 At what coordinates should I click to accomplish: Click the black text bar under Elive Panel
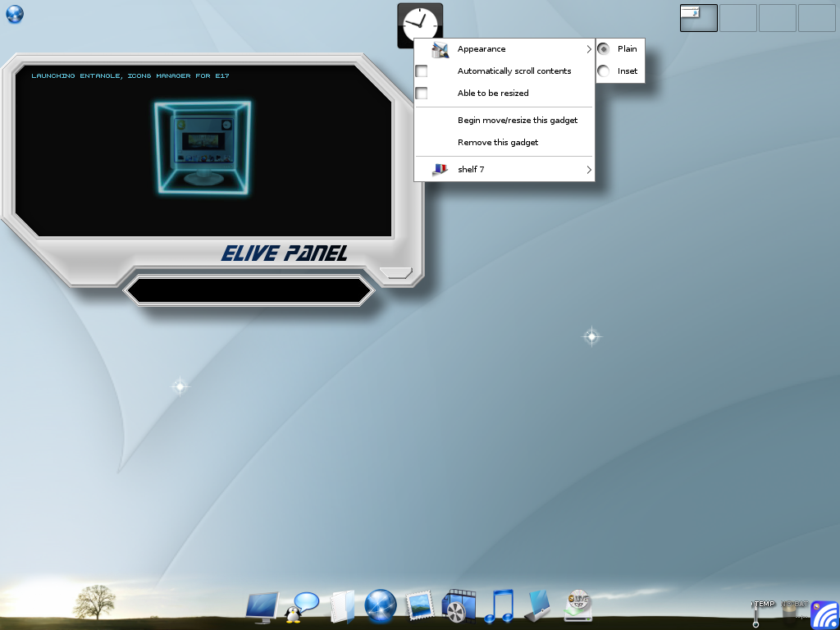[x=249, y=290]
